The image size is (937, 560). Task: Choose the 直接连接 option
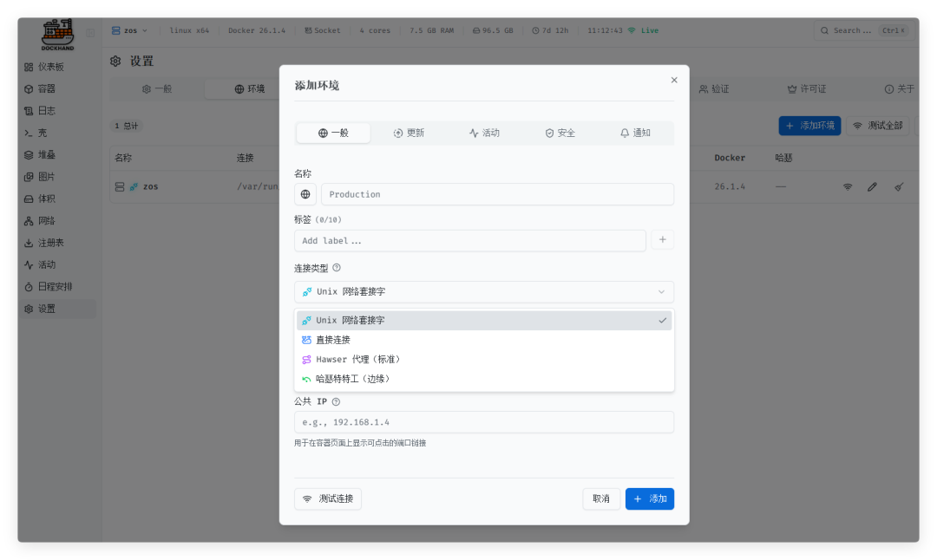[x=484, y=340]
